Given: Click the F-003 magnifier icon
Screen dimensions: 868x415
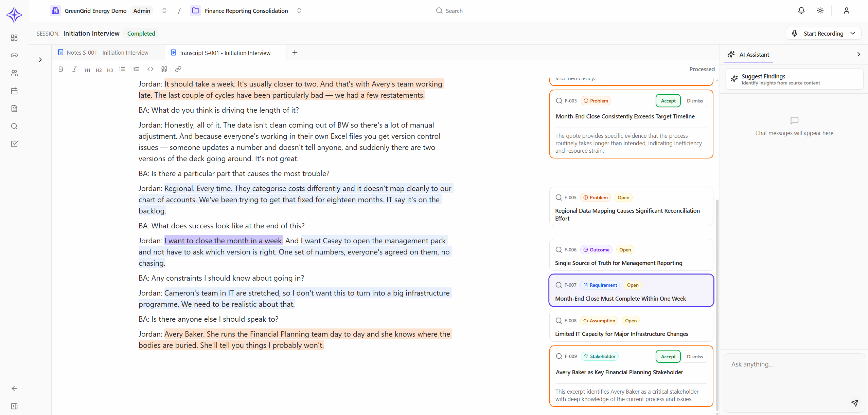Looking at the screenshot, I should click(559, 101).
